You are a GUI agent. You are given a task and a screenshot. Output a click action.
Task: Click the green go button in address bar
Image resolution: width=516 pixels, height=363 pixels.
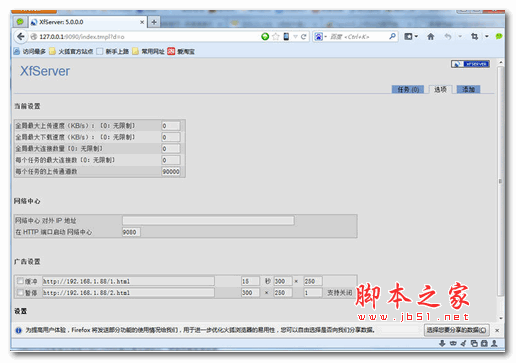(x=265, y=37)
